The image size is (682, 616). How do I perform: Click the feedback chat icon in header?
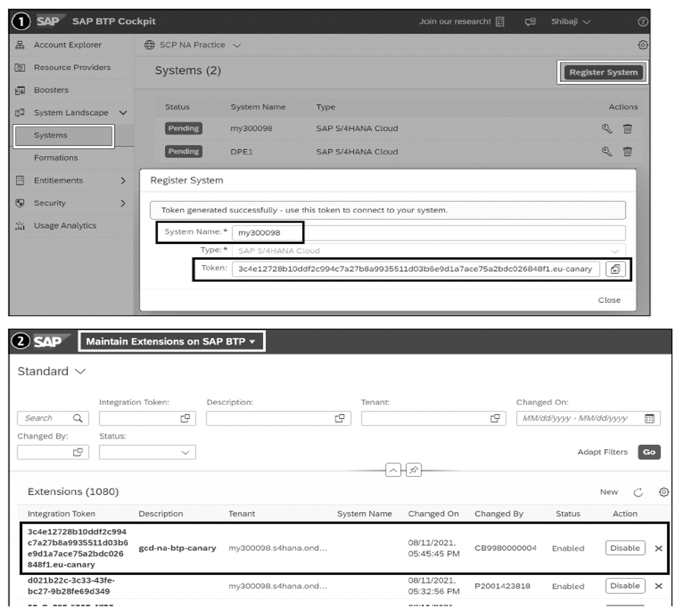click(x=530, y=21)
